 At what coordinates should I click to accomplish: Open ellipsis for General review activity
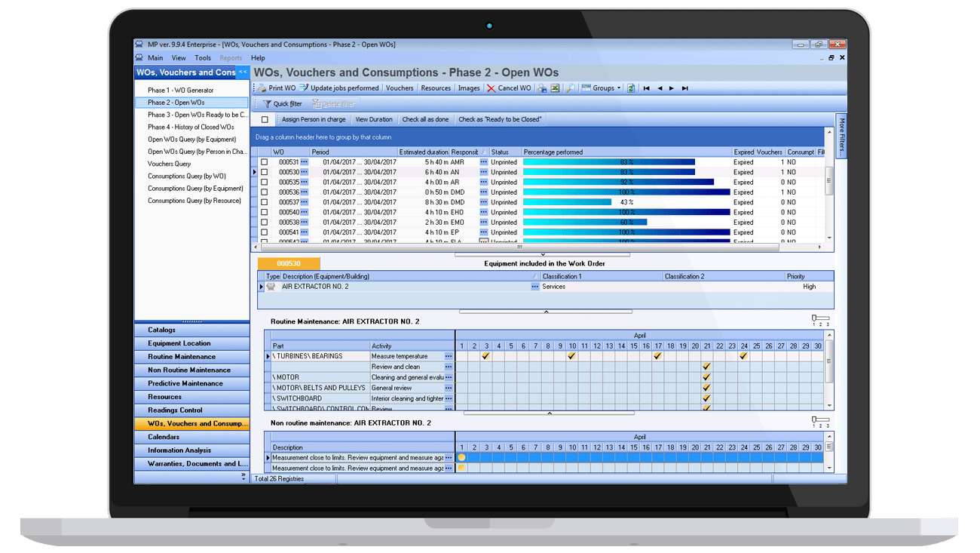449,388
